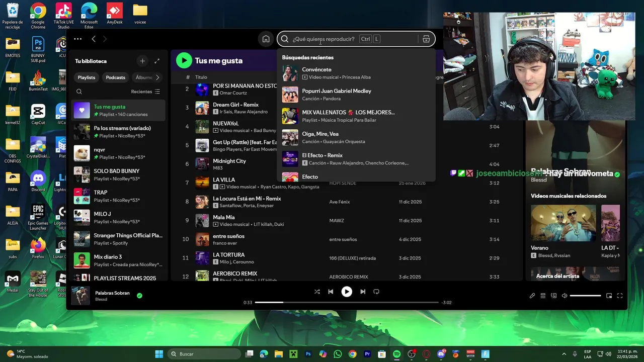Select recent search Popurri Juan Gabriel Medley
Image resolution: width=644 pixels, height=362 pixels.
356,95
